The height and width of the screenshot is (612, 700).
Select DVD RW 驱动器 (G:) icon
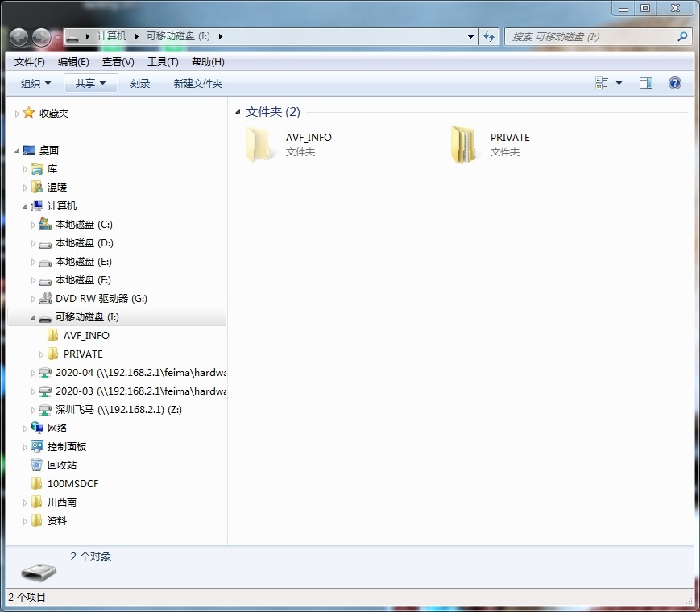(45, 298)
